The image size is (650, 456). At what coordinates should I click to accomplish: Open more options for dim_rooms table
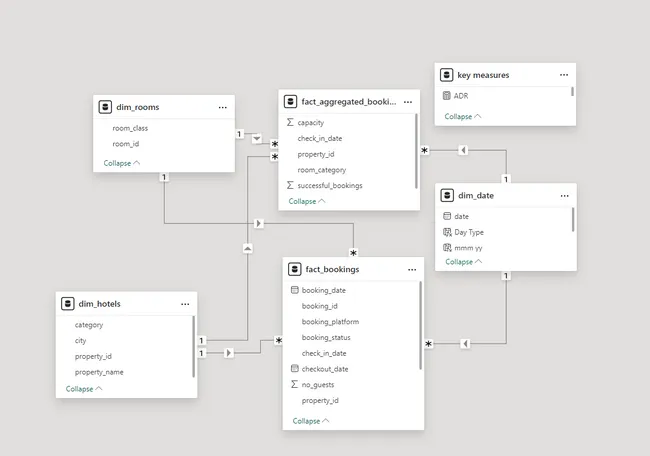(223, 107)
